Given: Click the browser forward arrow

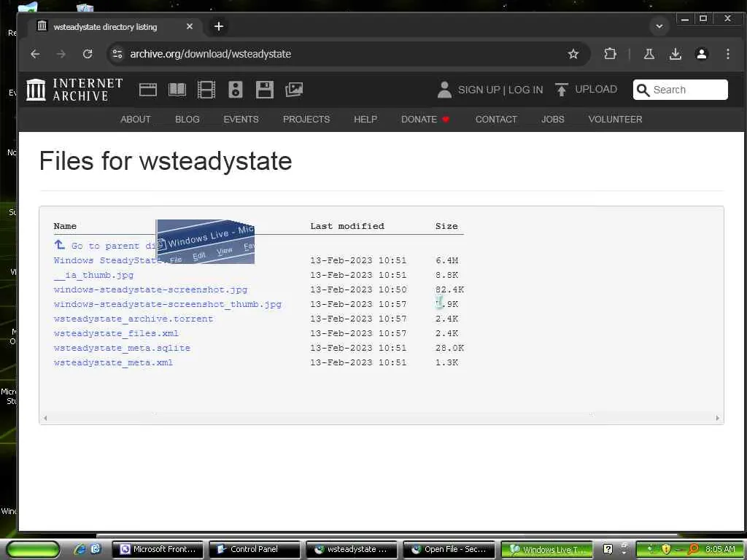Looking at the screenshot, I should click(x=61, y=54).
